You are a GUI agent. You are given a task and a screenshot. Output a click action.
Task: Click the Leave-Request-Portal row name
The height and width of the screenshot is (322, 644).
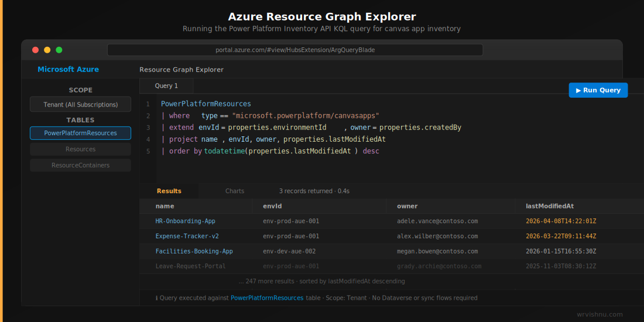pyautogui.click(x=191, y=266)
